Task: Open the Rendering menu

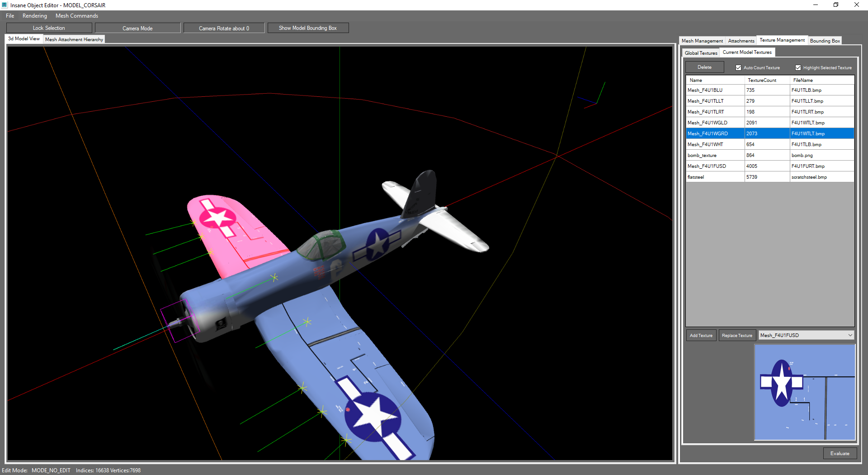Action: click(x=35, y=16)
